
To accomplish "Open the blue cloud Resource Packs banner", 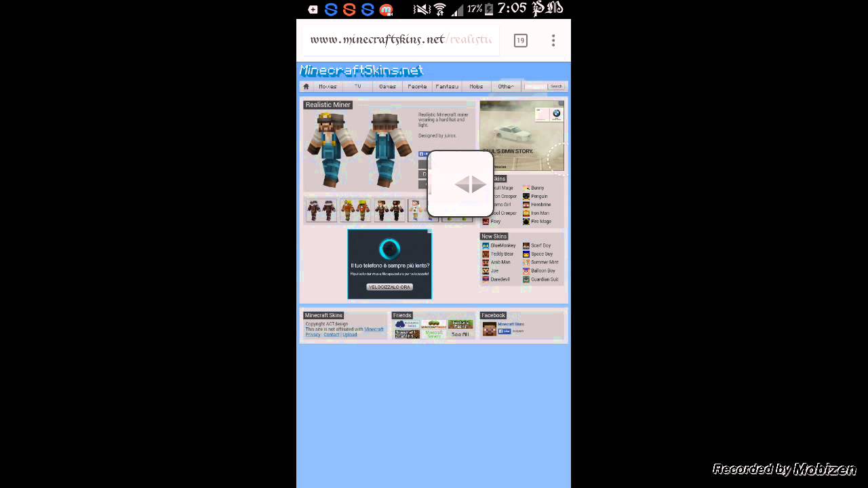I will pos(407,325).
